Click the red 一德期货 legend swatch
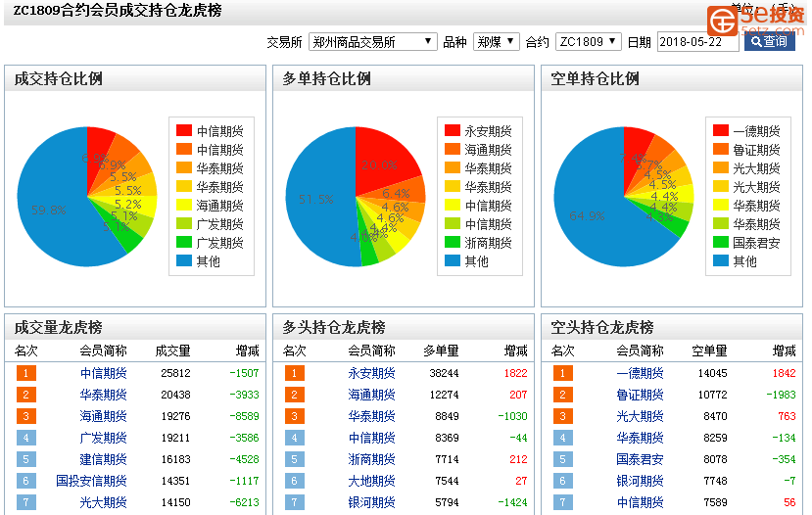 pos(721,130)
